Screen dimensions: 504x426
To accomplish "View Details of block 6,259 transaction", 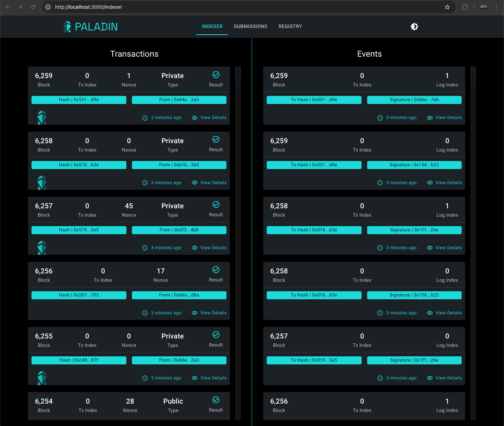I will [209, 118].
